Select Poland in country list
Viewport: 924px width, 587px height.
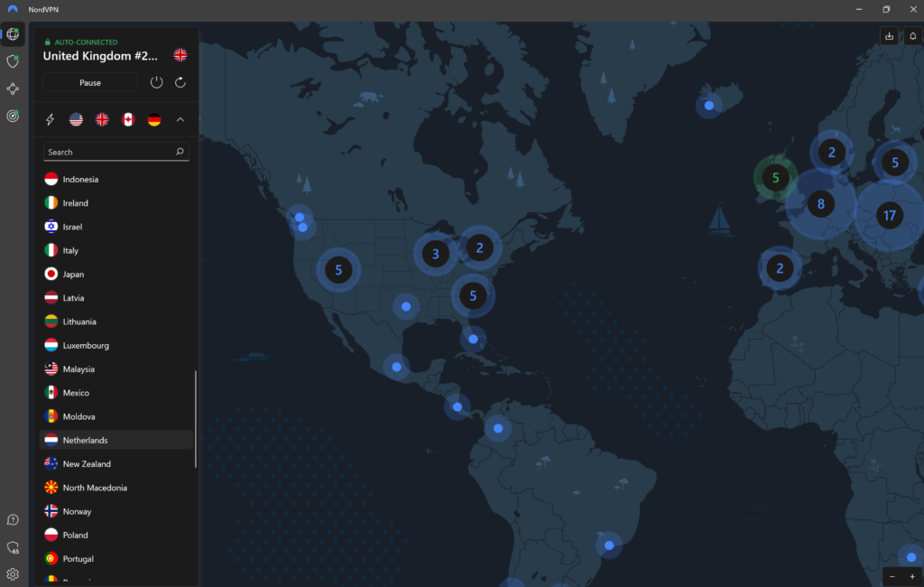point(116,536)
